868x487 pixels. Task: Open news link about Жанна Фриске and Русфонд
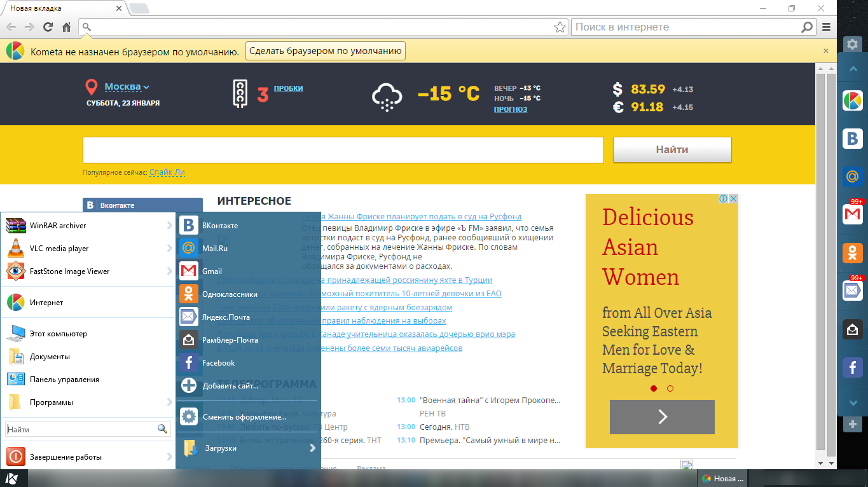pos(411,217)
